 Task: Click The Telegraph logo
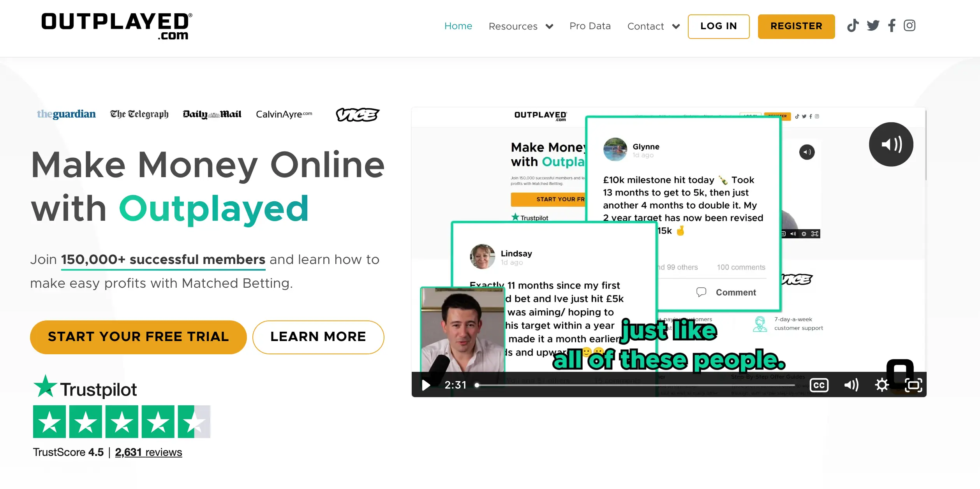click(x=139, y=114)
